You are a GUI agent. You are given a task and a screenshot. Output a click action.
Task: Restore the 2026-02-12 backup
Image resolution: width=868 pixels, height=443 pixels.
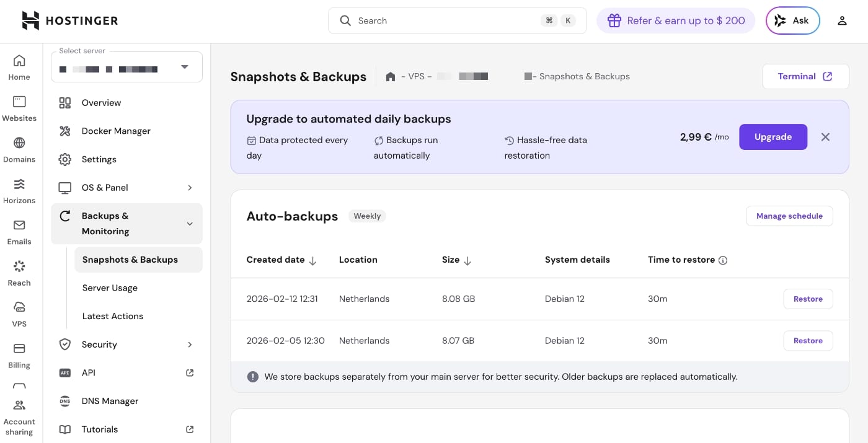point(808,299)
